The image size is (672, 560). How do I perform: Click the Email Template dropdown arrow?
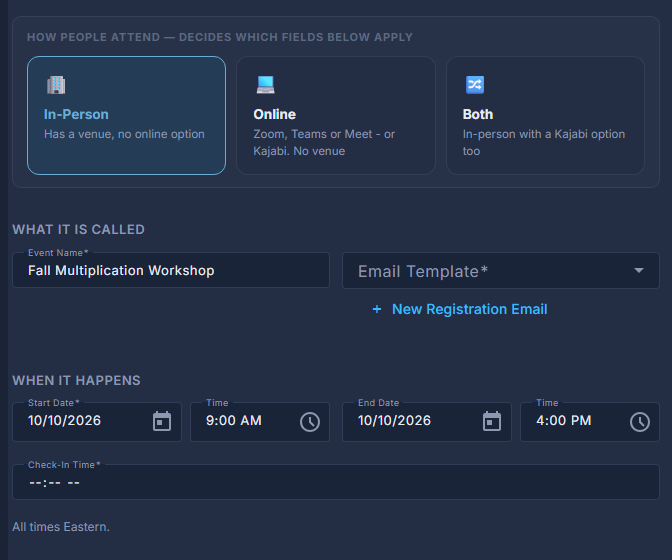click(x=639, y=270)
